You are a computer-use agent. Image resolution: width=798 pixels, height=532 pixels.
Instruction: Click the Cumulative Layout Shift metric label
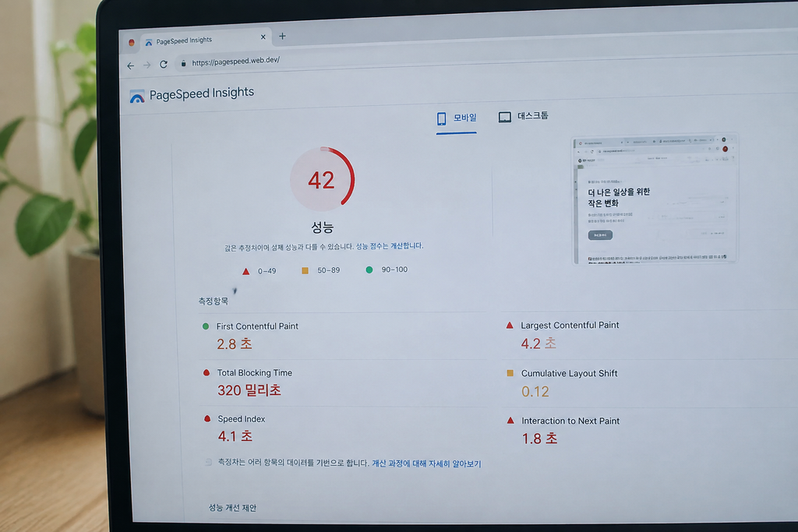click(x=569, y=373)
